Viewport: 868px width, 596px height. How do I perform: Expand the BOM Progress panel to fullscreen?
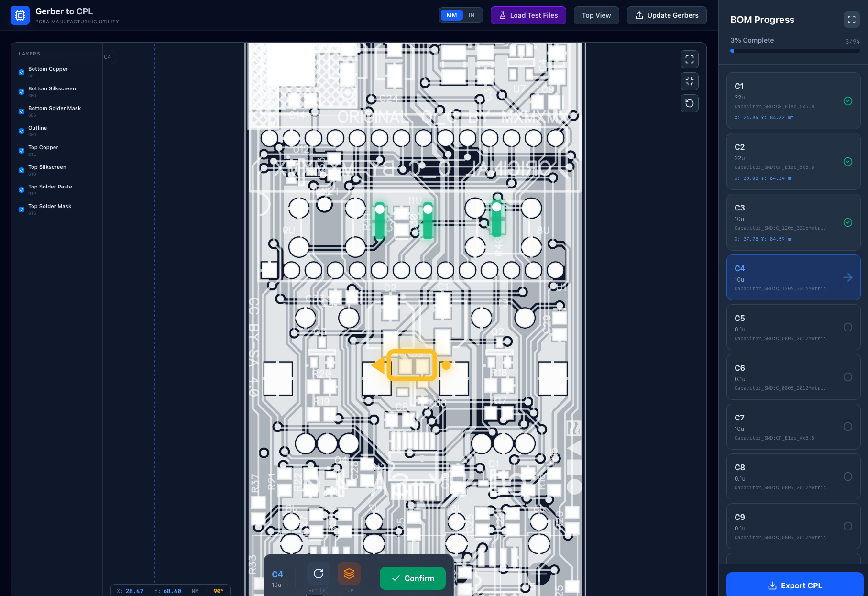click(x=851, y=20)
